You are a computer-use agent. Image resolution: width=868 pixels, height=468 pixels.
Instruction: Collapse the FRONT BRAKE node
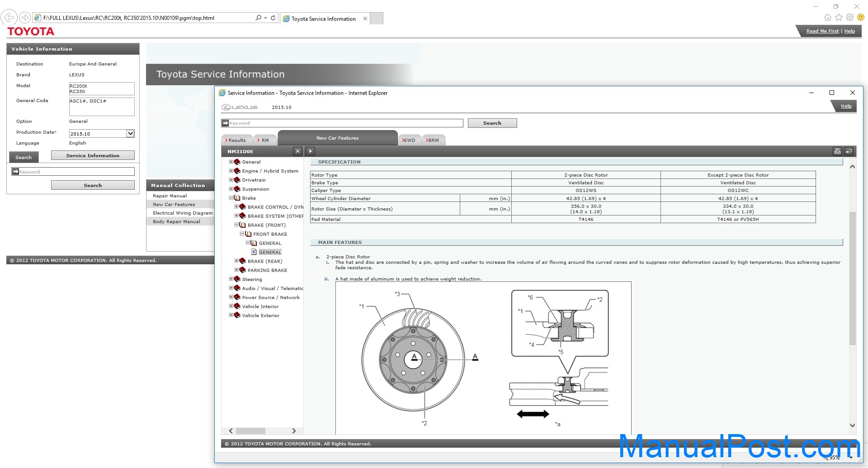coord(242,234)
